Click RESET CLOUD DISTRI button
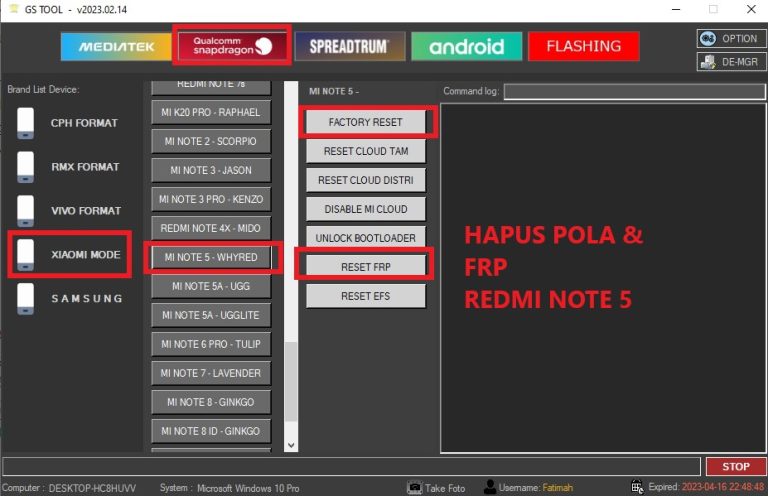This screenshot has width=768, height=496. (365, 180)
